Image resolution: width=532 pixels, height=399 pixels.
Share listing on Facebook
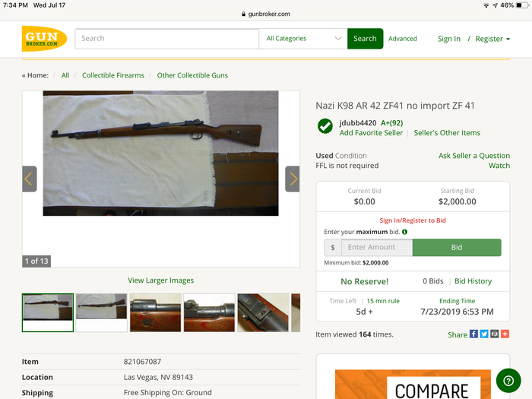click(x=474, y=334)
